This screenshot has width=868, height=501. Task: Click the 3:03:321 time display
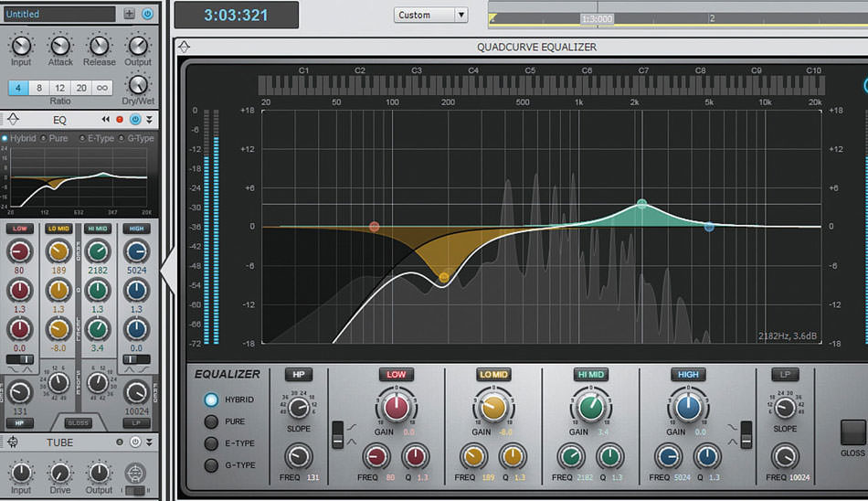(237, 15)
